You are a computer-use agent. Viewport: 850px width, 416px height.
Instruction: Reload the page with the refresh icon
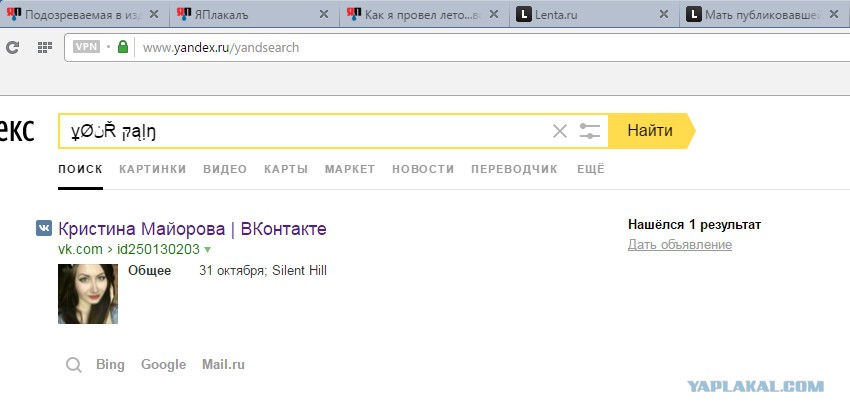[x=12, y=48]
